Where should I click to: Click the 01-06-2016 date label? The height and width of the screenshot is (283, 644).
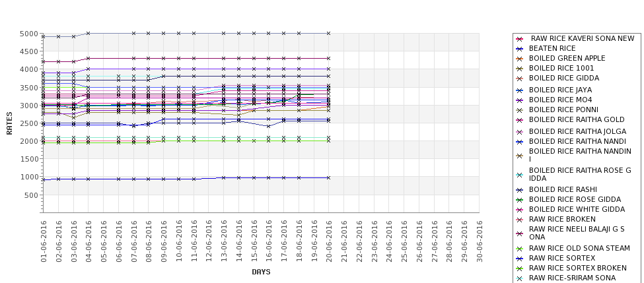point(44,241)
